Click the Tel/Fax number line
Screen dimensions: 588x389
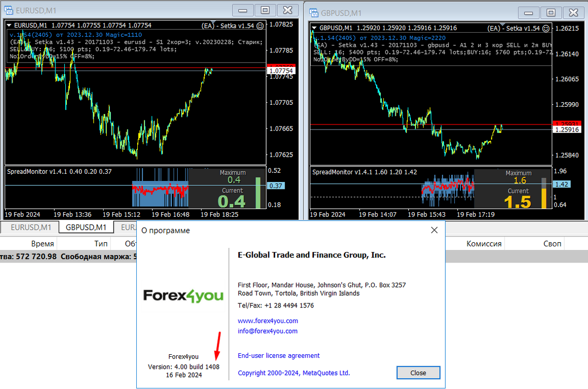(x=276, y=305)
